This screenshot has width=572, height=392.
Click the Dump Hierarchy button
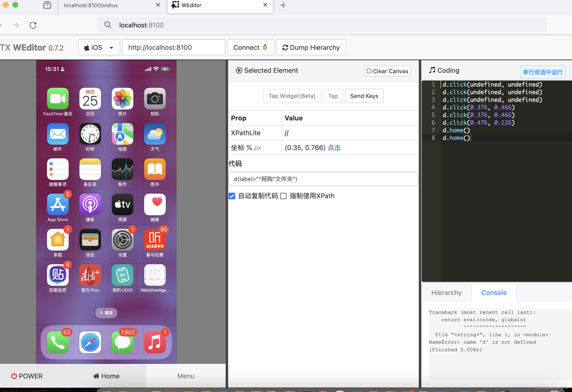click(311, 47)
